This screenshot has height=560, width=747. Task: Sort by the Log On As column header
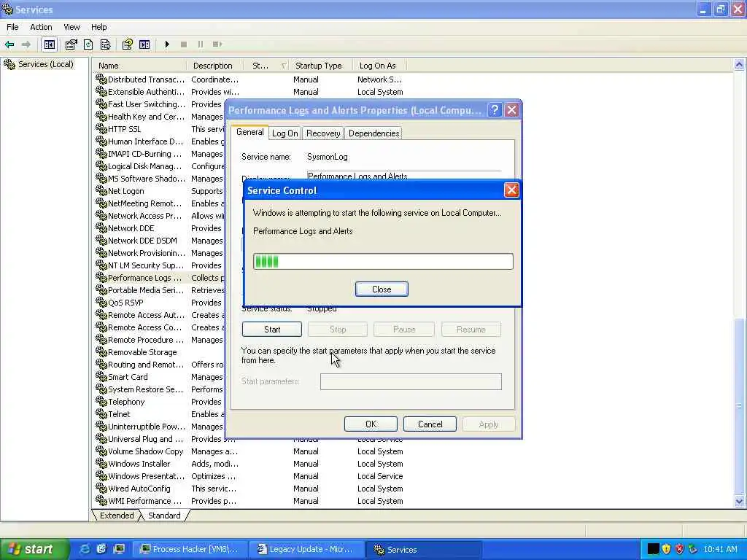381,66
